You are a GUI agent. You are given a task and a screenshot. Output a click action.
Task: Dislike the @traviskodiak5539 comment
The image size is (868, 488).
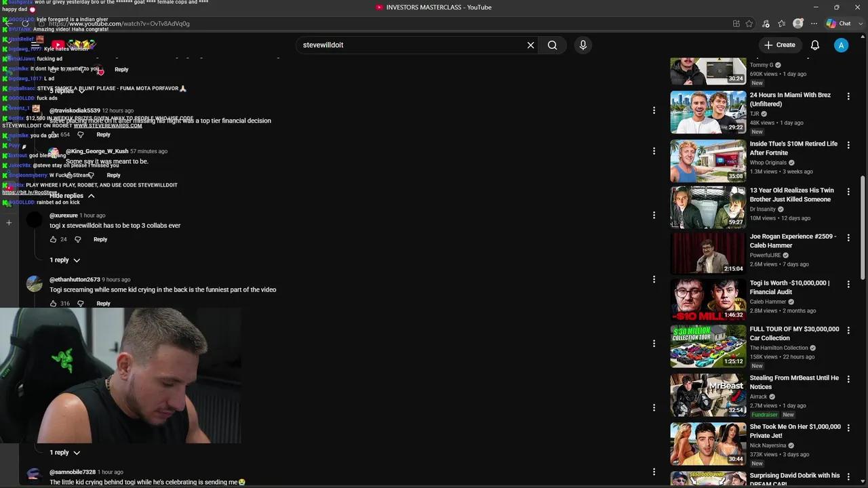(x=80, y=134)
